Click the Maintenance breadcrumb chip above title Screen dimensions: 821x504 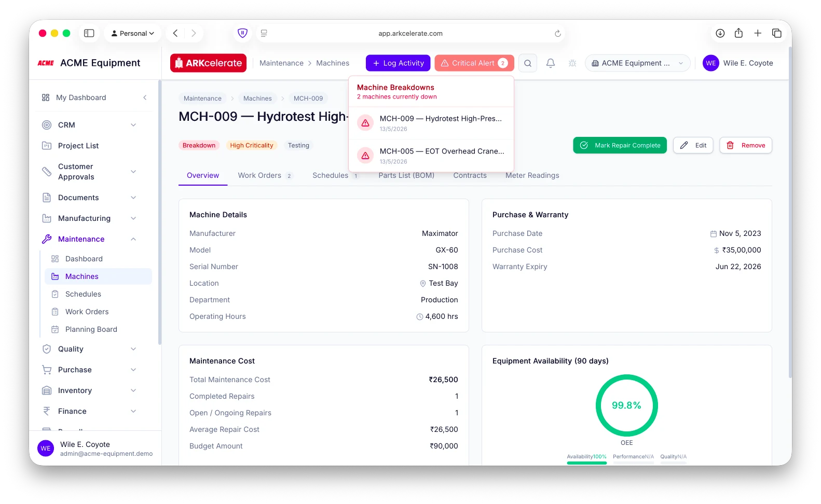tap(202, 98)
